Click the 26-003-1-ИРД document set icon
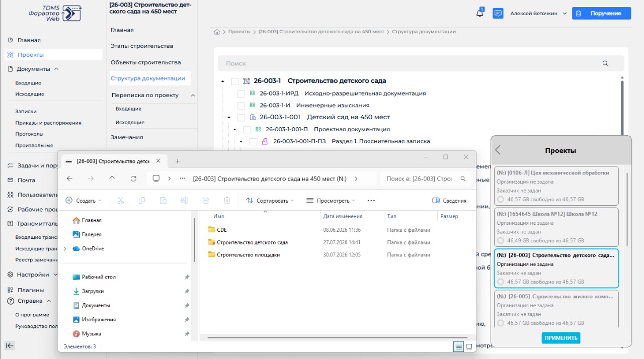 (x=253, y=93)
